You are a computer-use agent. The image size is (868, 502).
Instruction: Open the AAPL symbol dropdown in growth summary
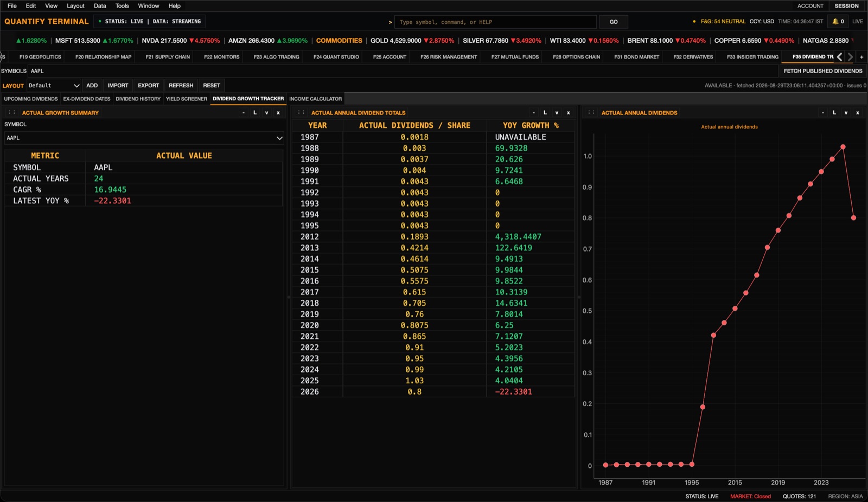144,138
